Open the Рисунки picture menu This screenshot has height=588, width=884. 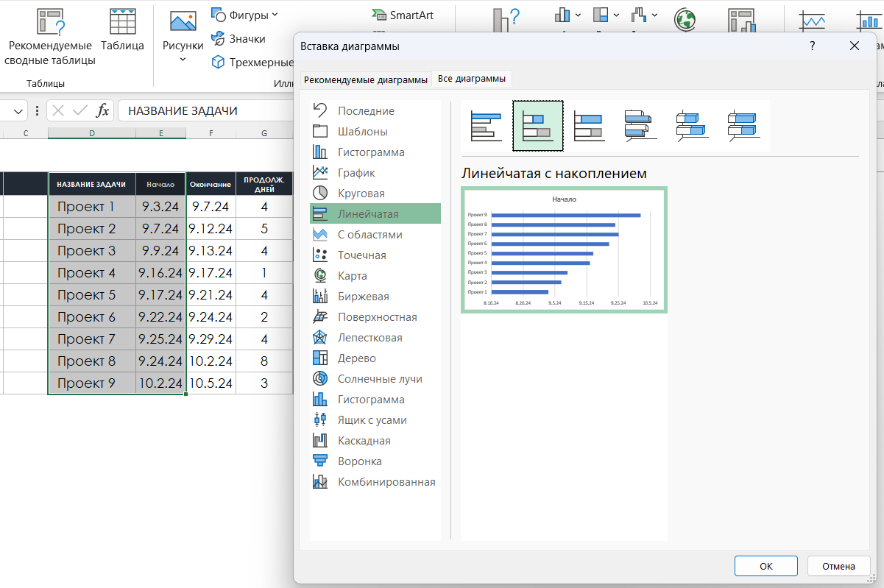(x=183, y=37)
